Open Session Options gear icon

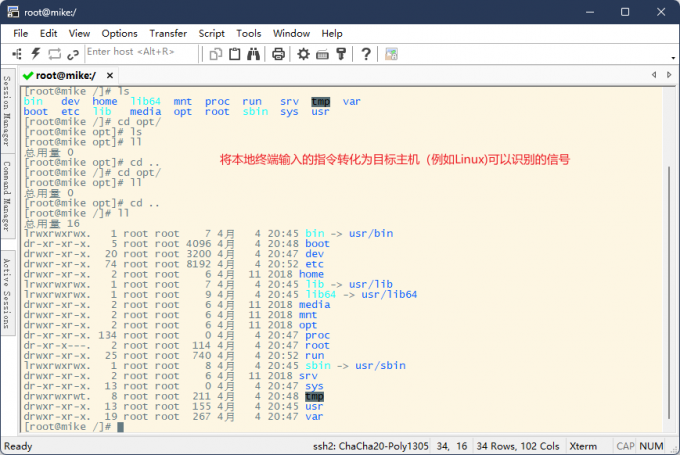point(303,54)
